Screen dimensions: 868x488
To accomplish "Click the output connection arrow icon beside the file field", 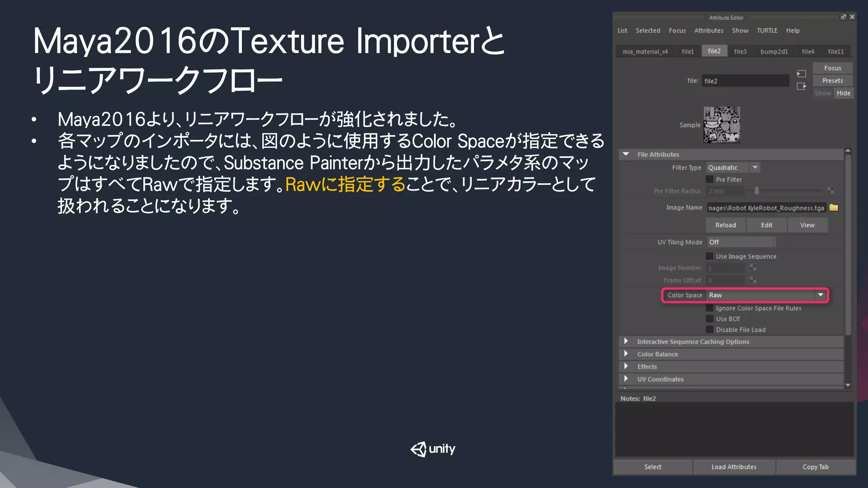I will pos(801,86).
